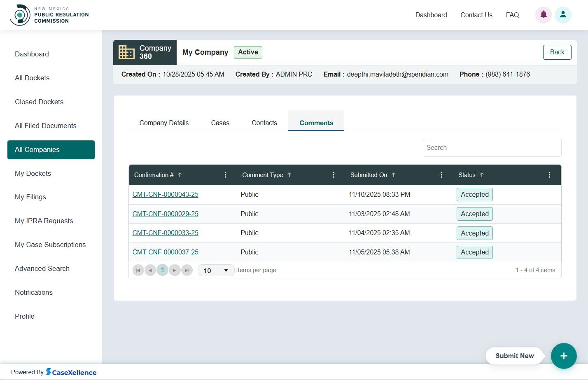Switch to the Company Details tab
This screenshot has height=380, width=588.
click(x=164, y=123)
